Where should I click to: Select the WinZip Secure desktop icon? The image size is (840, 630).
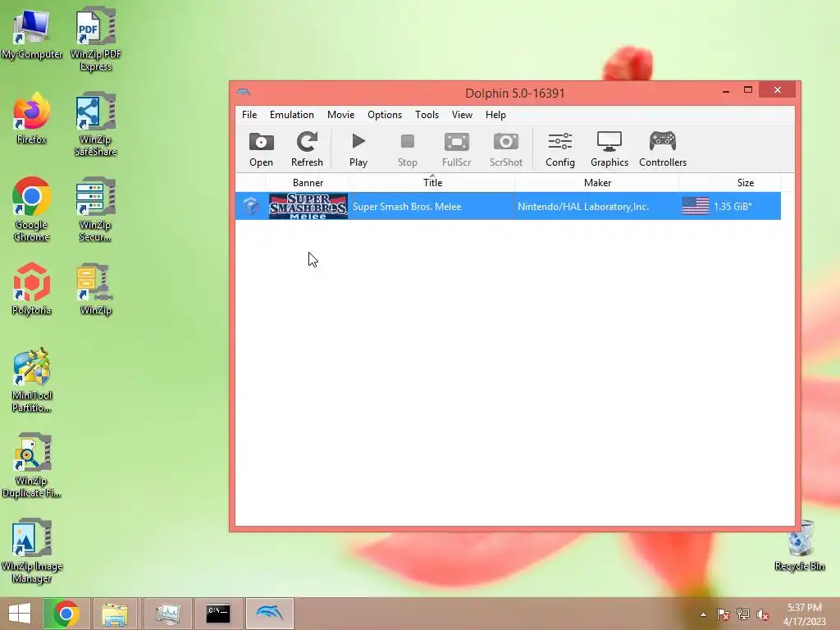pyautogui.click(x=95, y=209)
